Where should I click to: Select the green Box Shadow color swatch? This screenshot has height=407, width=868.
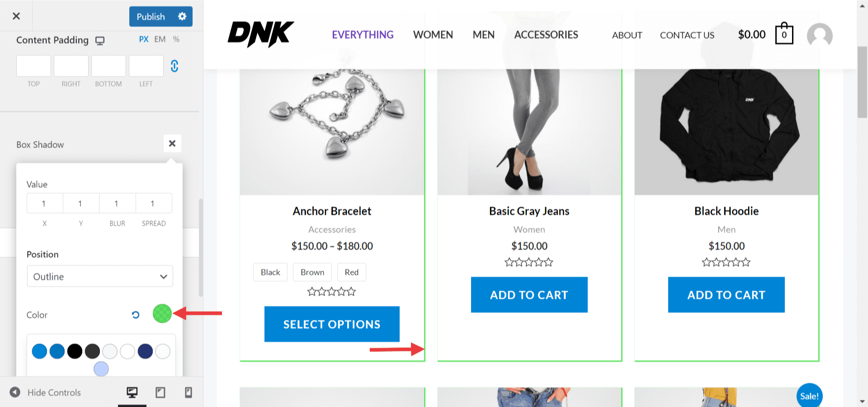[162, 313]
